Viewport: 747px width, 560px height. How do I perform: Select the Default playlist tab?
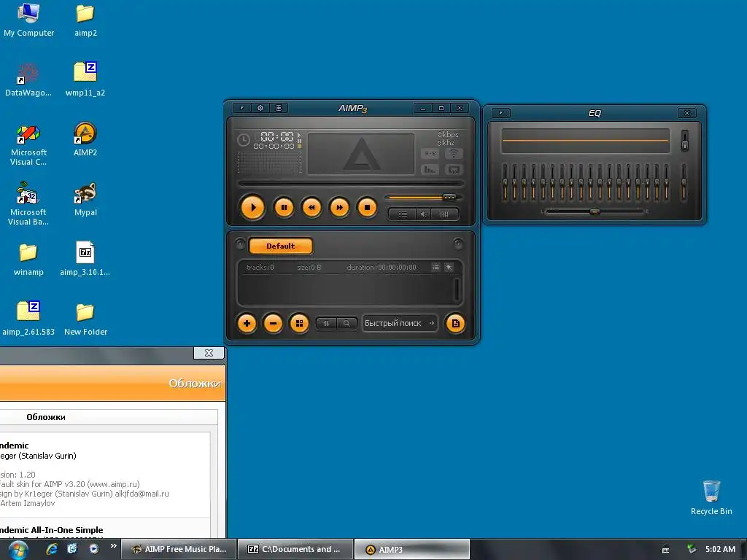(281, 246)
